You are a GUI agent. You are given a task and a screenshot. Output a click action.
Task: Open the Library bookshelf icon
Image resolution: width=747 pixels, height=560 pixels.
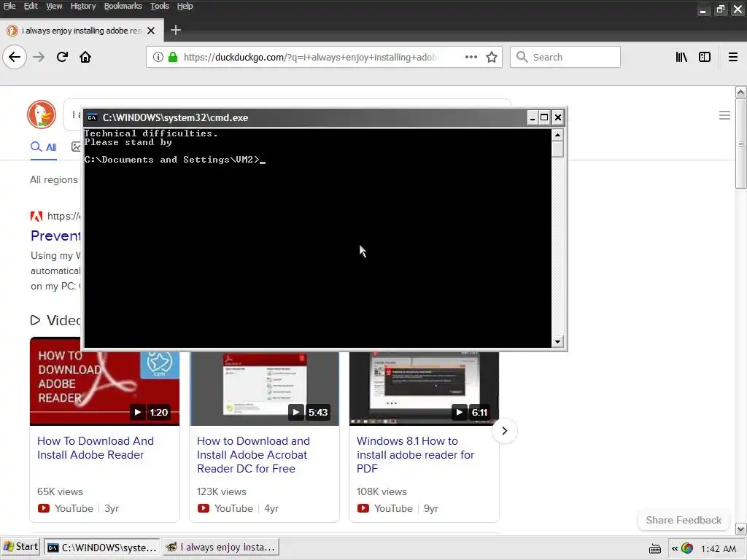click(x=681, y=57)
